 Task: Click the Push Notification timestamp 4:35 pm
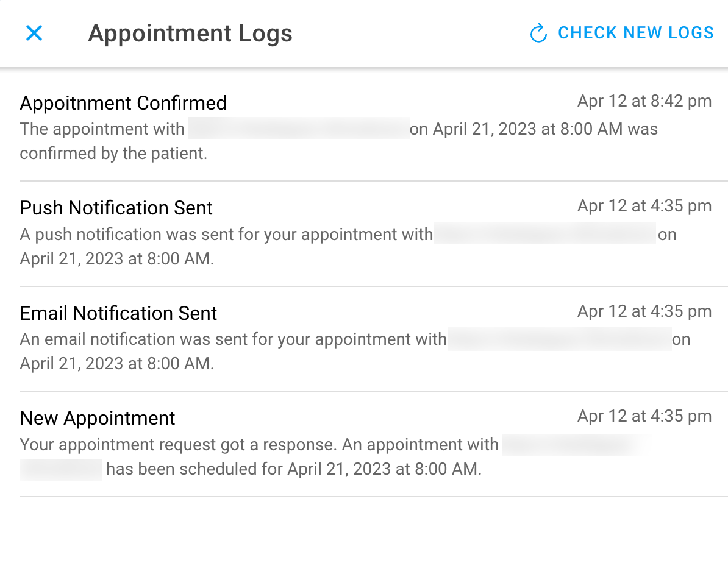[x=644, y=205]
